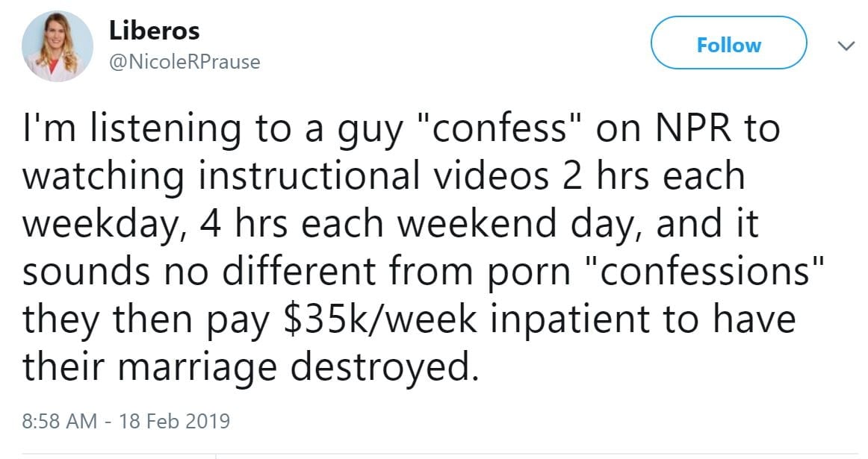Open the 8:58 AM timestamp link
This screenshot has width=868, height=459.
pyautogui.click(x=60, y=421)
